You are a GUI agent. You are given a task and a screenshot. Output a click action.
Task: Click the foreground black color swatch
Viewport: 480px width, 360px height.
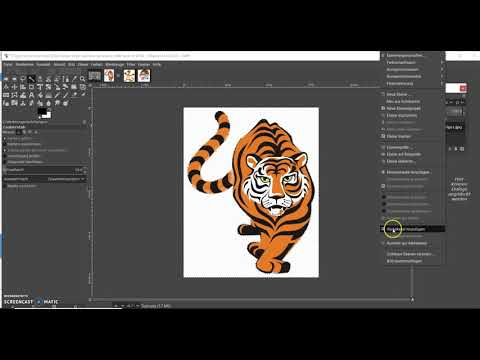point(42,112)
